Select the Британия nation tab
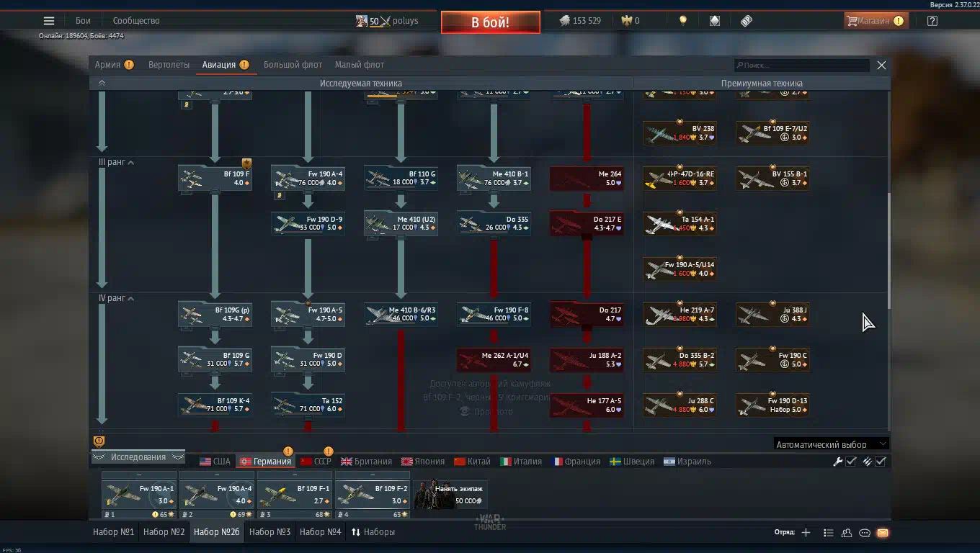 click(x=366, y=462)
